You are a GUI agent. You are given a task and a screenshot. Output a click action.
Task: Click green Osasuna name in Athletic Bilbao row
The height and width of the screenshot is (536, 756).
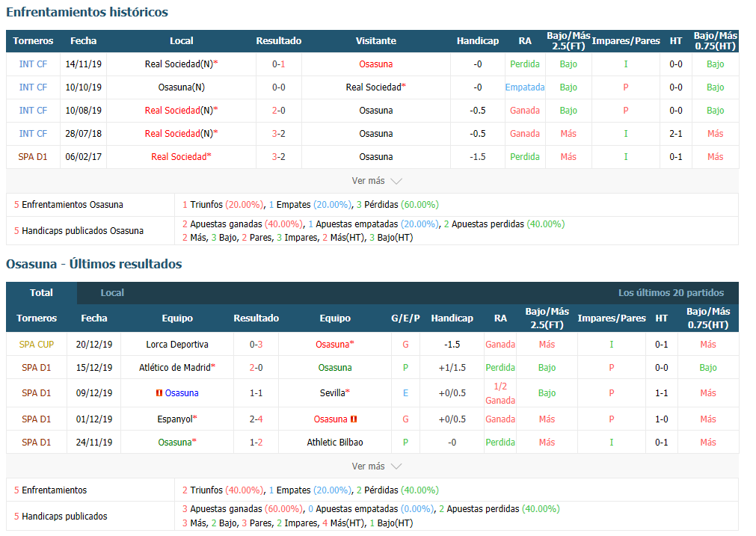click(x=175, y=442)
